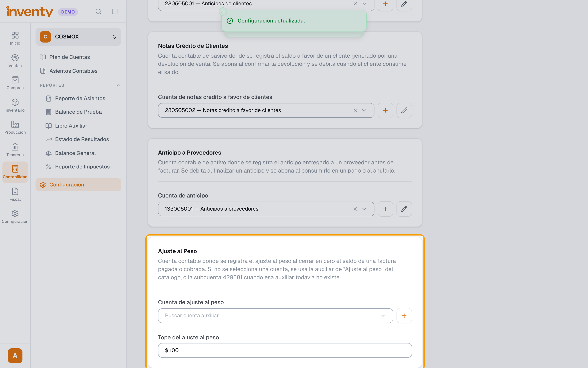Open the Inventario module
Viewport: 588px width, 368px height.
[x=15, y=105]
